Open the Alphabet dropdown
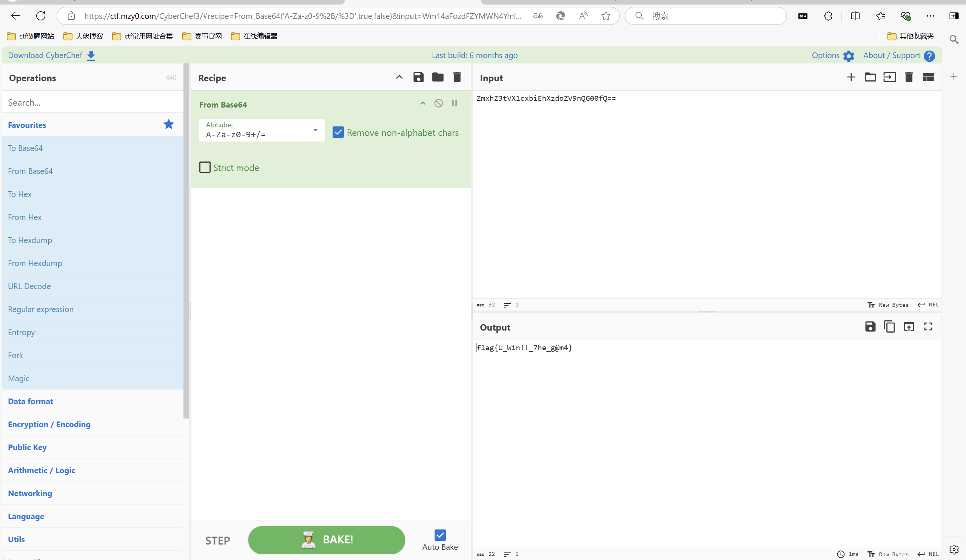Screen dimensions: 966x560 coord(262,130)
